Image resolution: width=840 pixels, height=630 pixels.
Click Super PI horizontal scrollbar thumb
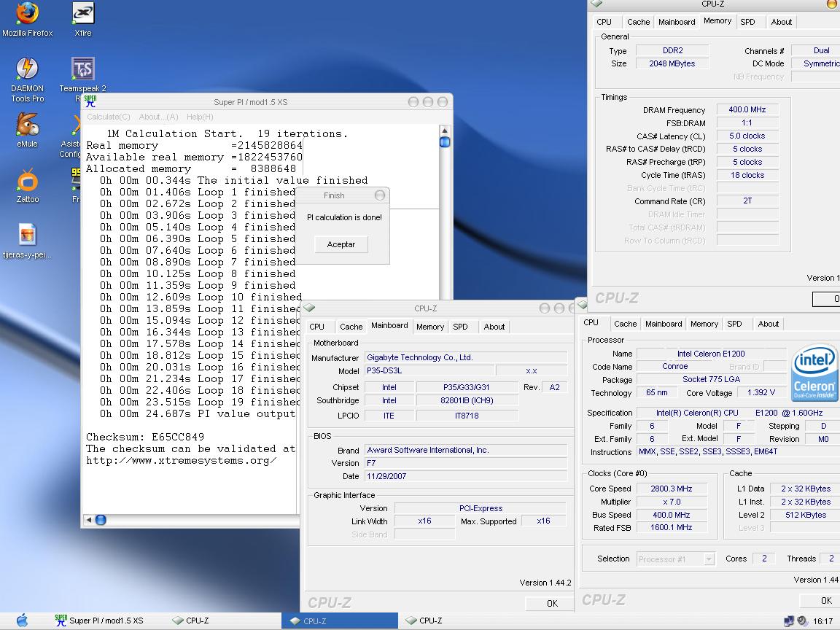point(101,520)
